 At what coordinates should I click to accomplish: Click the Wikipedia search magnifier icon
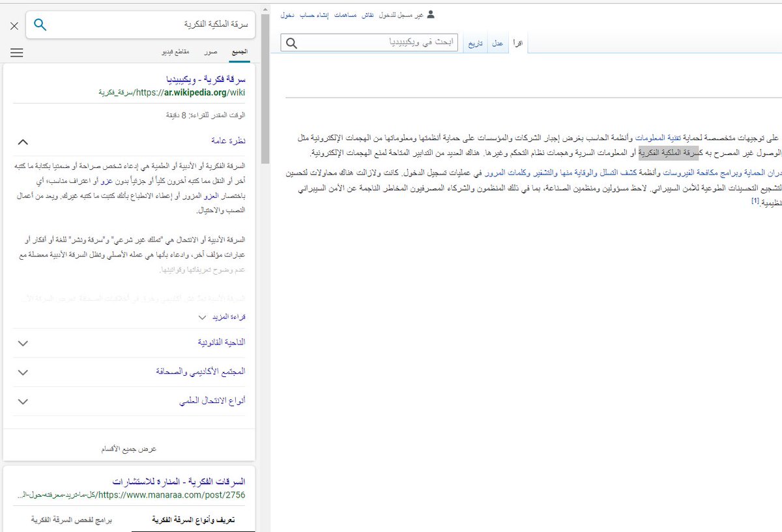[291, 43]
